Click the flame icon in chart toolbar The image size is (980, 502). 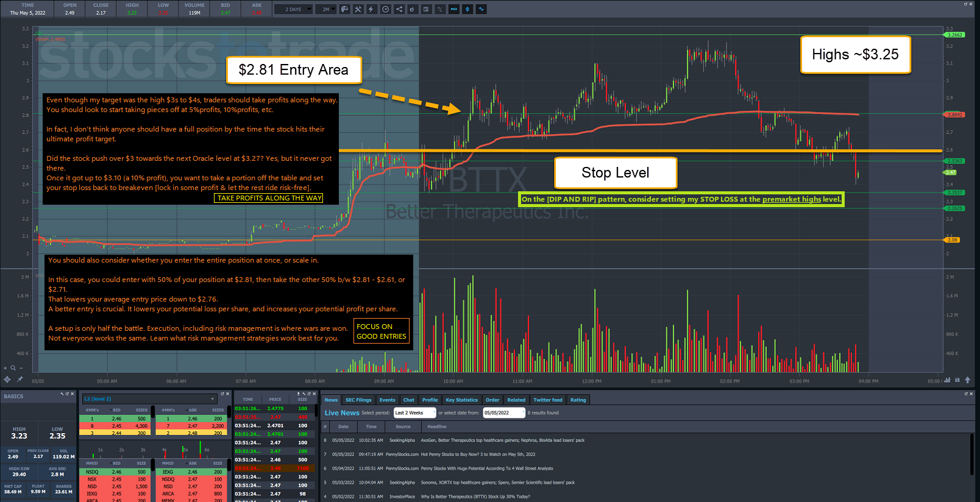pos(413,9)
